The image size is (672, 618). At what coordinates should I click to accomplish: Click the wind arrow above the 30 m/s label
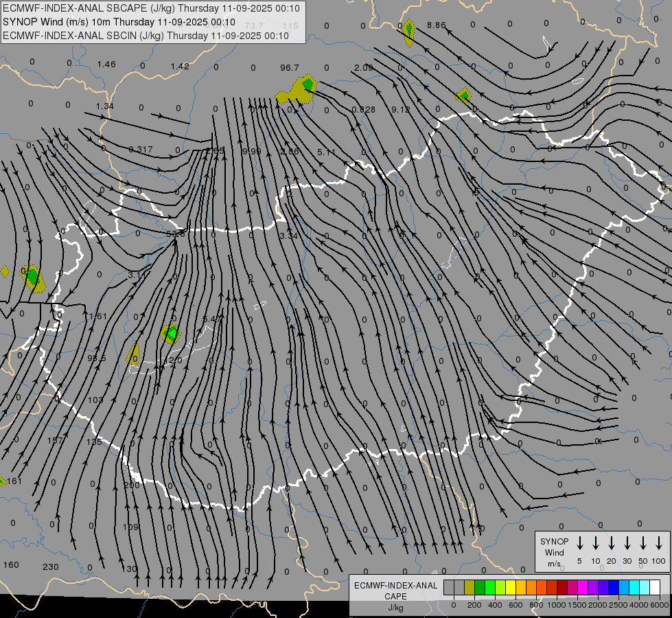(x=627, y=543)
